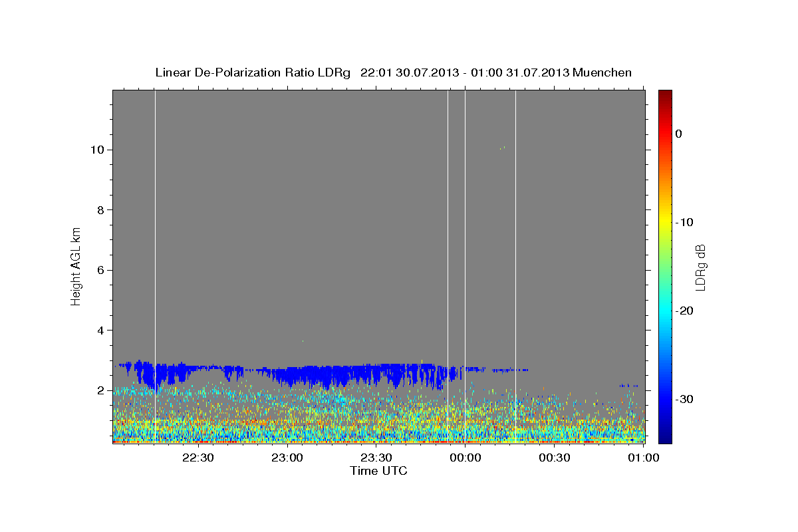The height and width of the screenshot is (532, 798).
Task: Click the height label '8'
Action: click(100, 210)
